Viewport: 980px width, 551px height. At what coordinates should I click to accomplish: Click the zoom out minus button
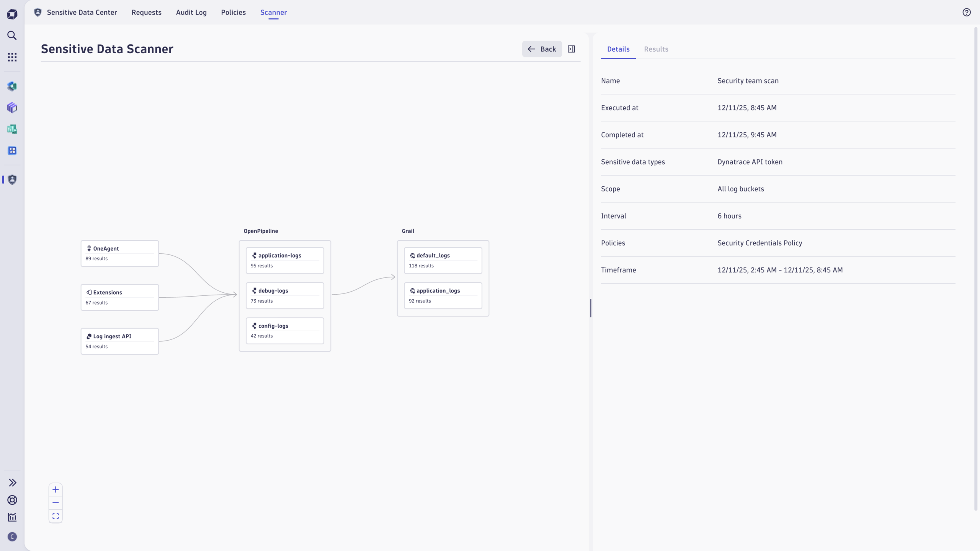(56, 503)
